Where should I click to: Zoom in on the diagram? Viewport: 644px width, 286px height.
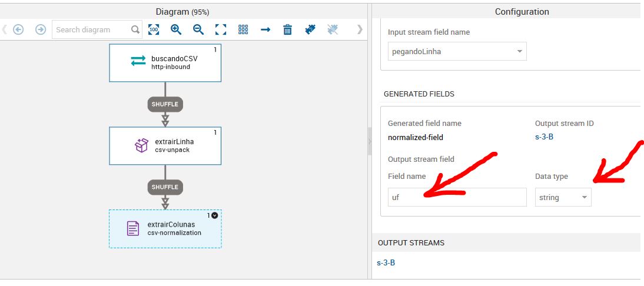[176, 29]
